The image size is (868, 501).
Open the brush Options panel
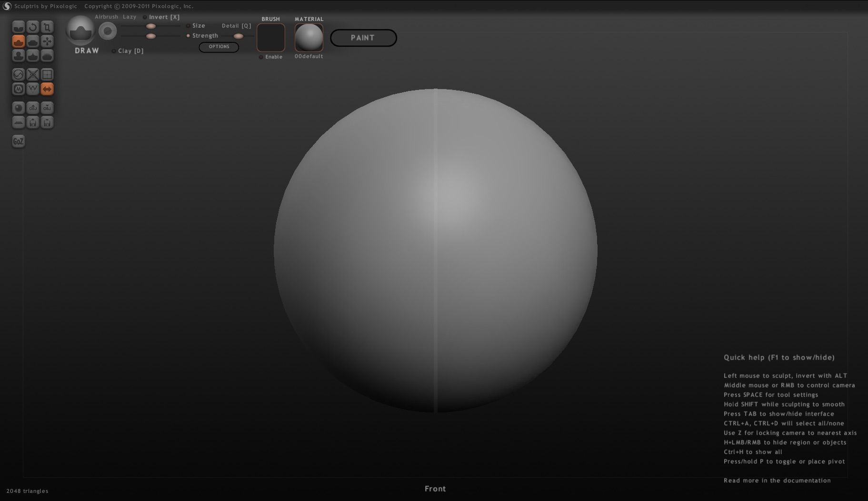tap(219, 47)
